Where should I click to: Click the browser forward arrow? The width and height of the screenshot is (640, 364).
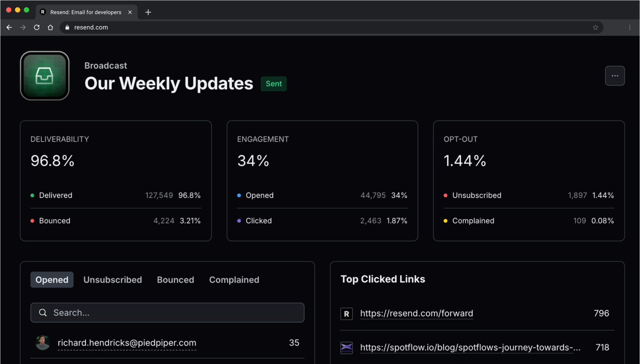point(23,27)
